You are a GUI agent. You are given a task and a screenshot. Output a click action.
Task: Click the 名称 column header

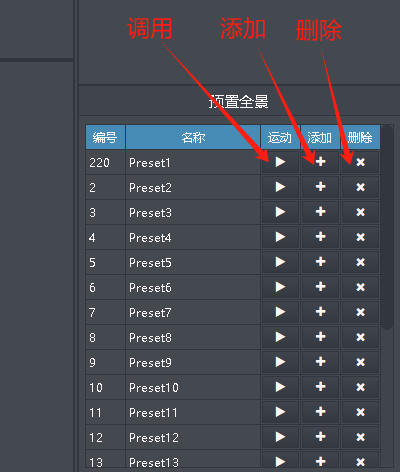[x=193, y=137]
